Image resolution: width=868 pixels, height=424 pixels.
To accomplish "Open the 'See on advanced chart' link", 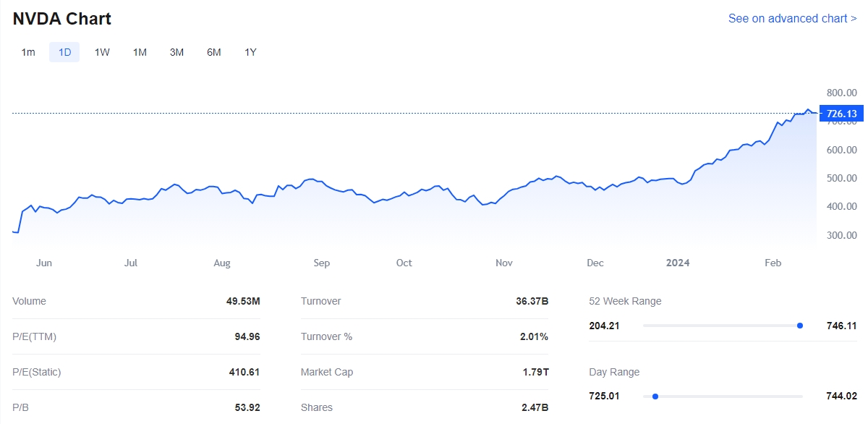I will pos(792,19).
